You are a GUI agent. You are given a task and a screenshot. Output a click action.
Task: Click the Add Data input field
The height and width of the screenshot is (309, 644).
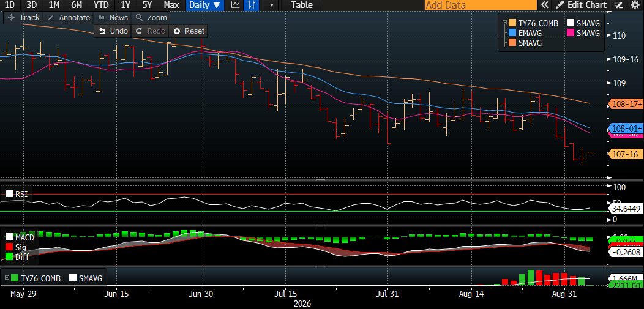(481, 5)
